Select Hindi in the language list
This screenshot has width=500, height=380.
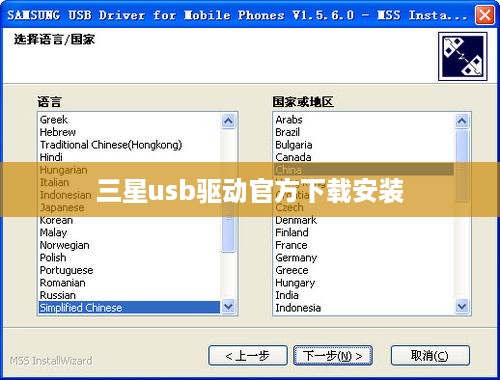point(129,157)
